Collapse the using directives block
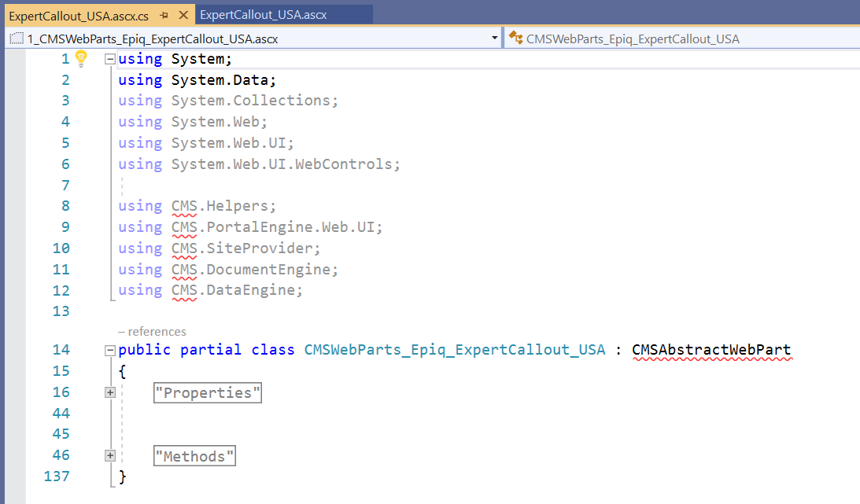 tap(110, 59)
